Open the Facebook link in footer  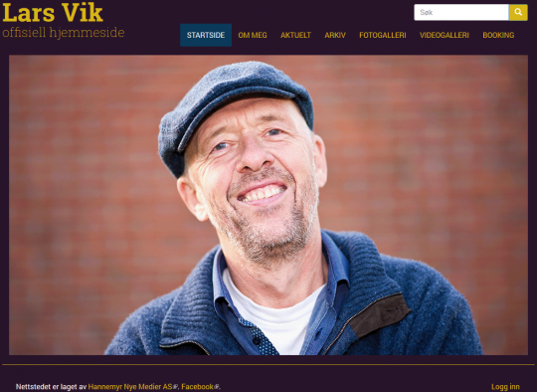click(x=198, y=387)
